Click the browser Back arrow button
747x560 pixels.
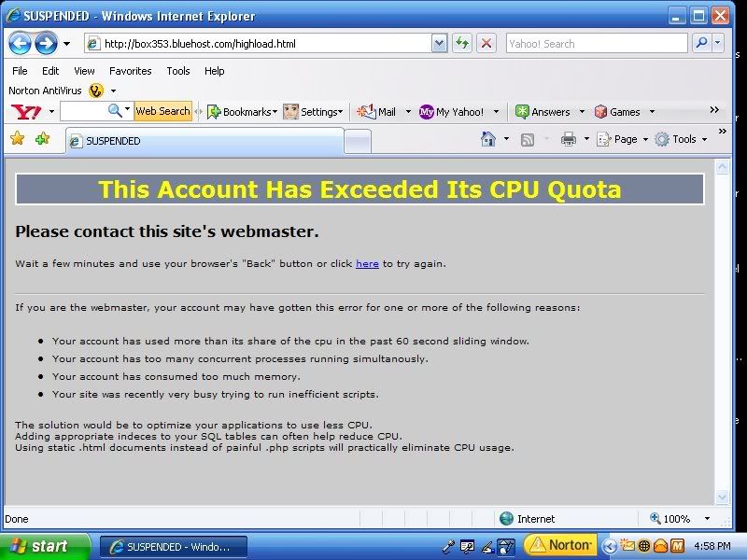tap(20, 43)
